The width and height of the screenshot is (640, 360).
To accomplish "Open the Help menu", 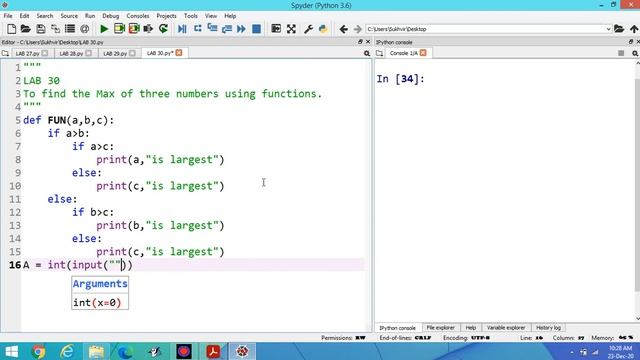I will point(230,16).
